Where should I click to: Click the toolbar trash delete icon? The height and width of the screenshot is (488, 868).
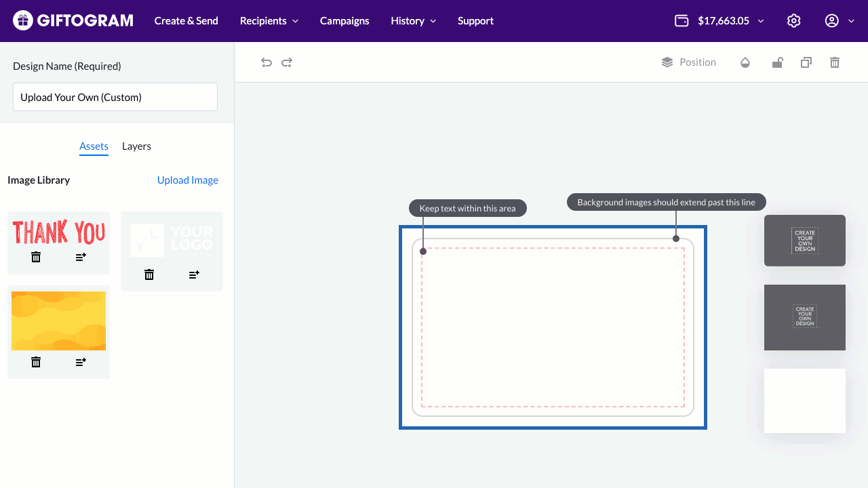[x=835, y=62]
